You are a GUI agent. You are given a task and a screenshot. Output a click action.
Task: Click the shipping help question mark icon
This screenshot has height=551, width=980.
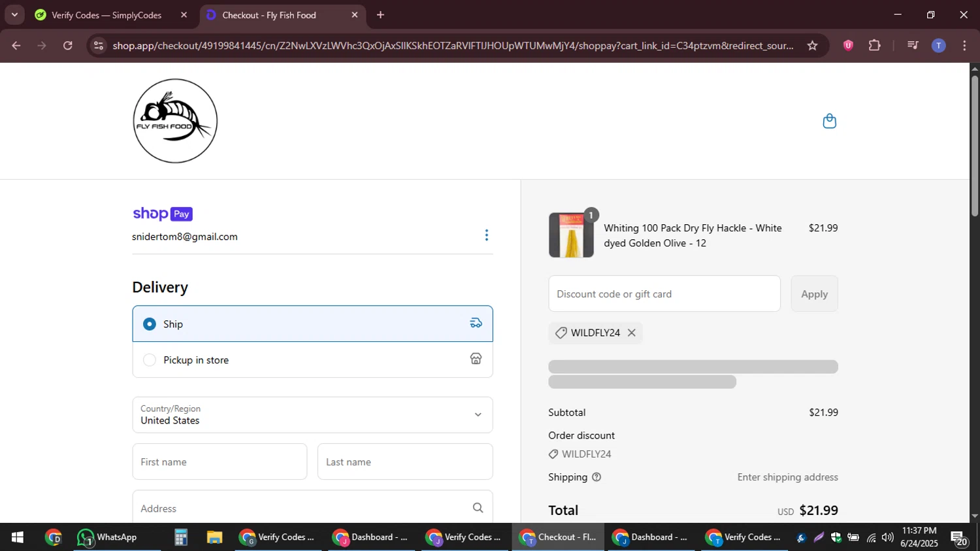pyautogui.click(x=596, y=477)
